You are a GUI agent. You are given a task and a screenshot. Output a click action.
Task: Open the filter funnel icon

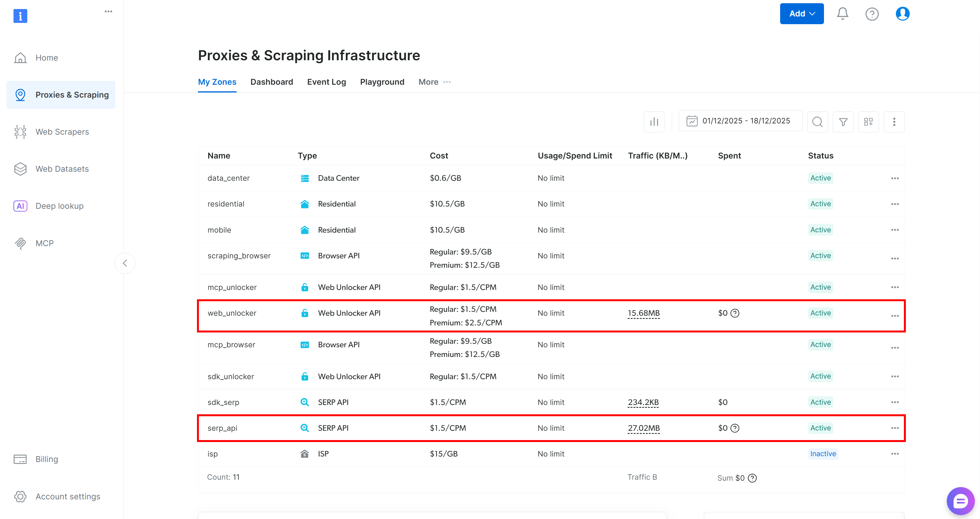pos(843,122)
